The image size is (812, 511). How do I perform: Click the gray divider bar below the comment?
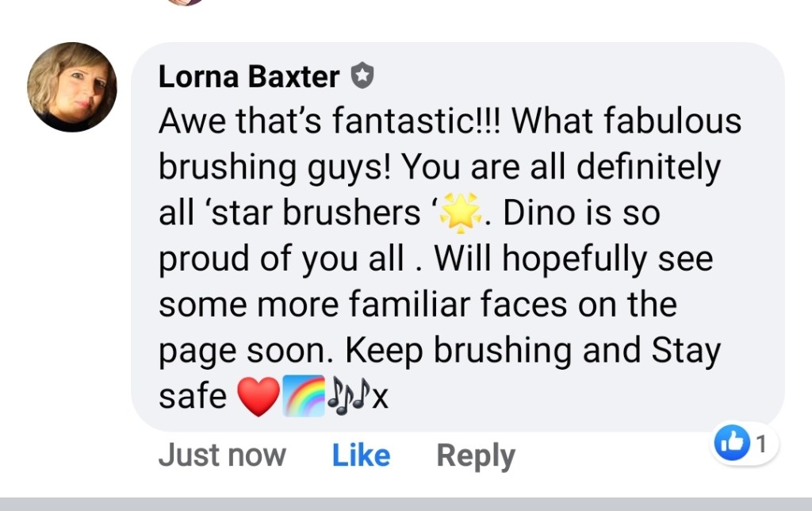coord(406,504)
